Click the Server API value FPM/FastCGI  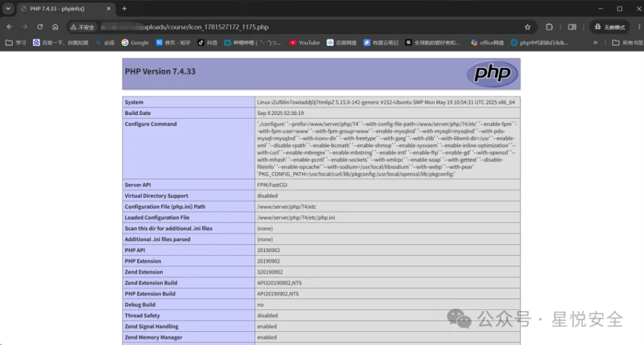point(272,185)
